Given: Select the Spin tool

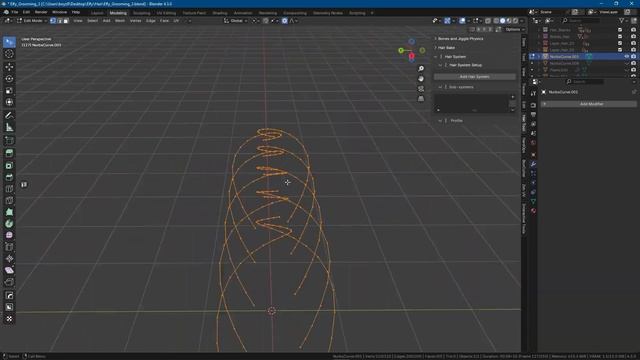Looking at the screenshot, I should point(9,224).
